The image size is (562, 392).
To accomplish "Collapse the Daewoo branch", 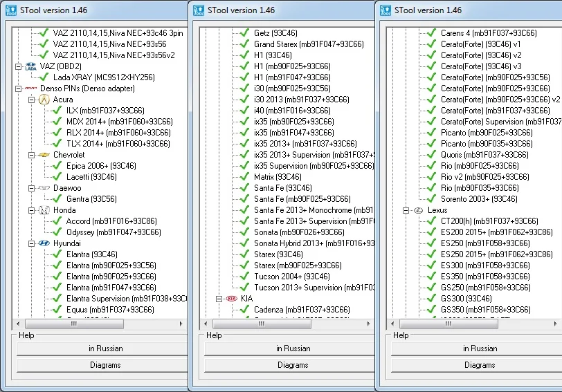I will click(32, 188).
